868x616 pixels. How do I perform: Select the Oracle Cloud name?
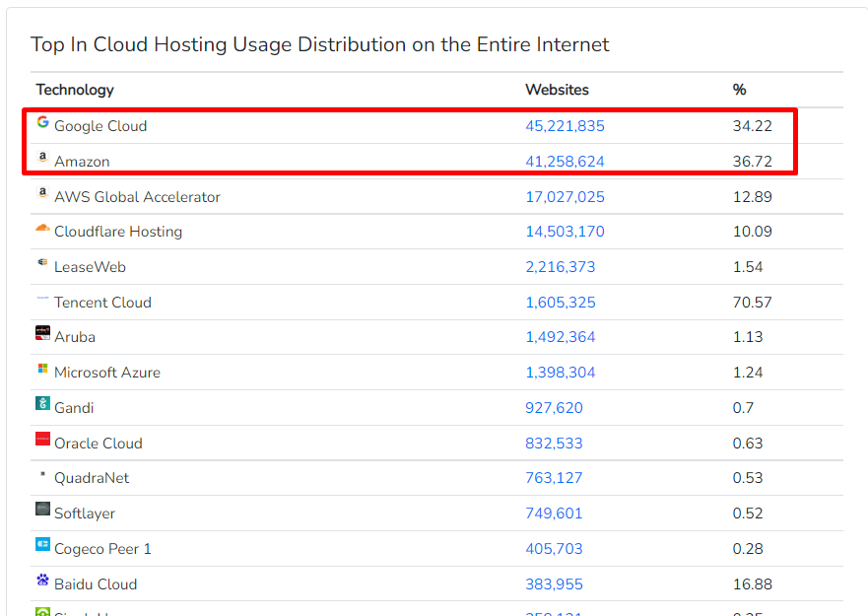click(x=98, y=444)
